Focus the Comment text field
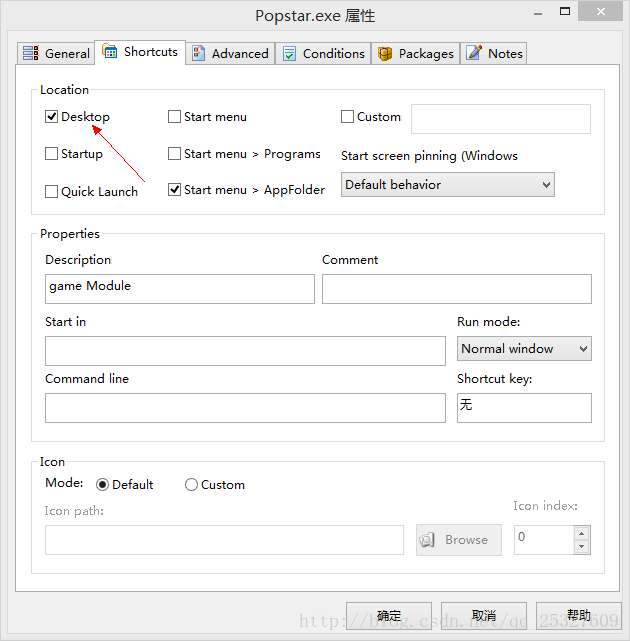 pos(457,289)
